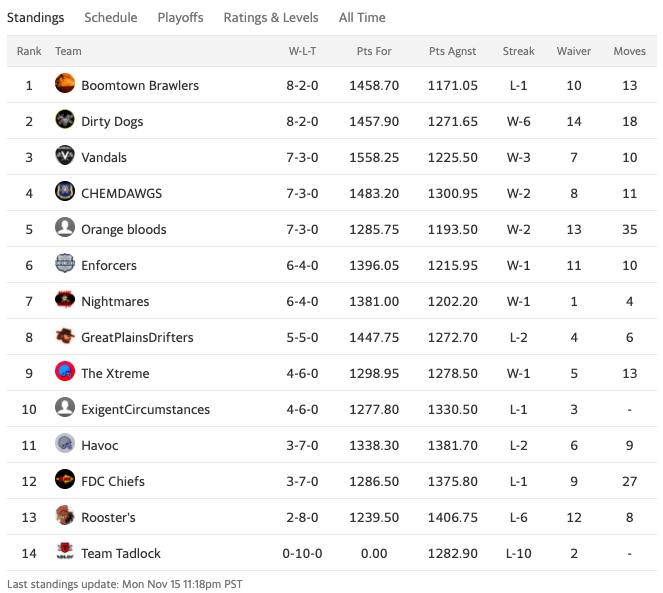Sort by the Streak column header

[518, 51]
